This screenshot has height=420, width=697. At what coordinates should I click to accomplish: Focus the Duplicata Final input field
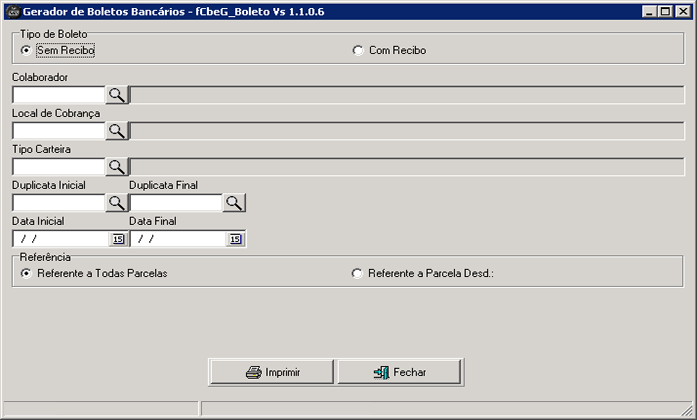point(176,203)
